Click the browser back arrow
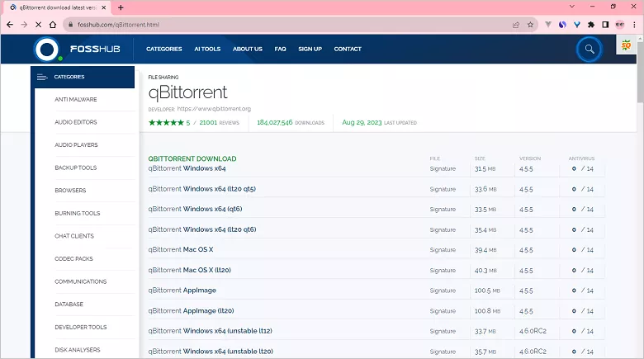Image resolution: width=644 pixels, height=359 pixels. [x=10, y=25]
